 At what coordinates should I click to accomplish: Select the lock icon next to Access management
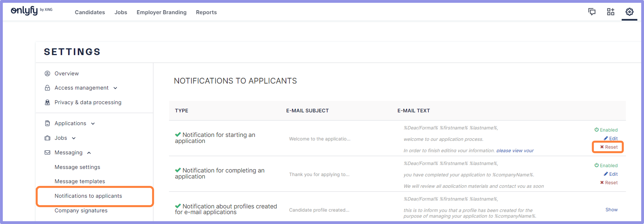point(47,88)
